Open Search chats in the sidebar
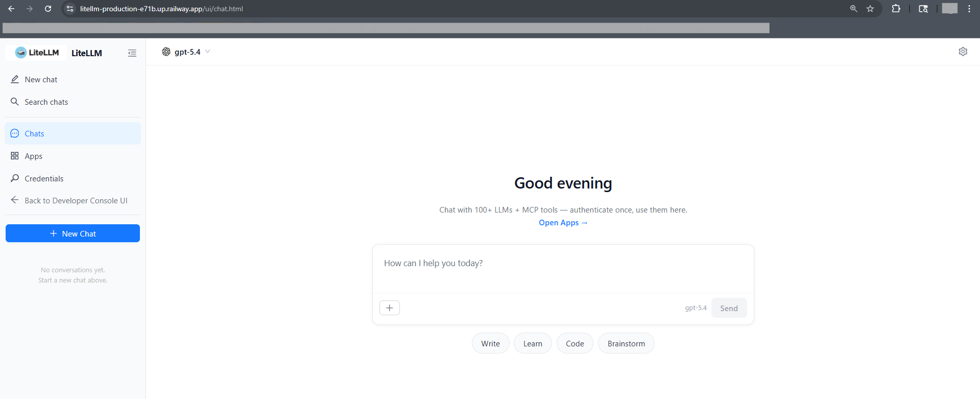 click(x=73, y=102)
